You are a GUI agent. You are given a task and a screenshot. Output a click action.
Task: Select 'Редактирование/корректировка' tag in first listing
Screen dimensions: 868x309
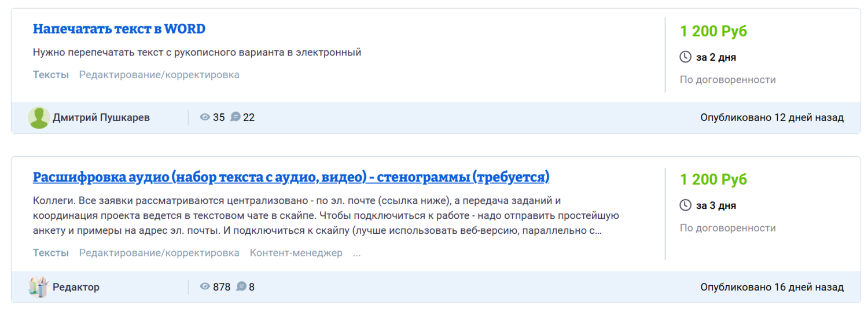click(159, 75)
